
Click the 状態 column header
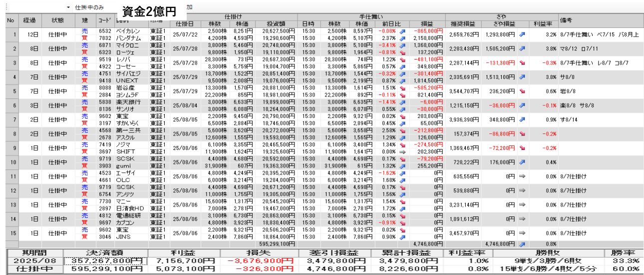57,20
